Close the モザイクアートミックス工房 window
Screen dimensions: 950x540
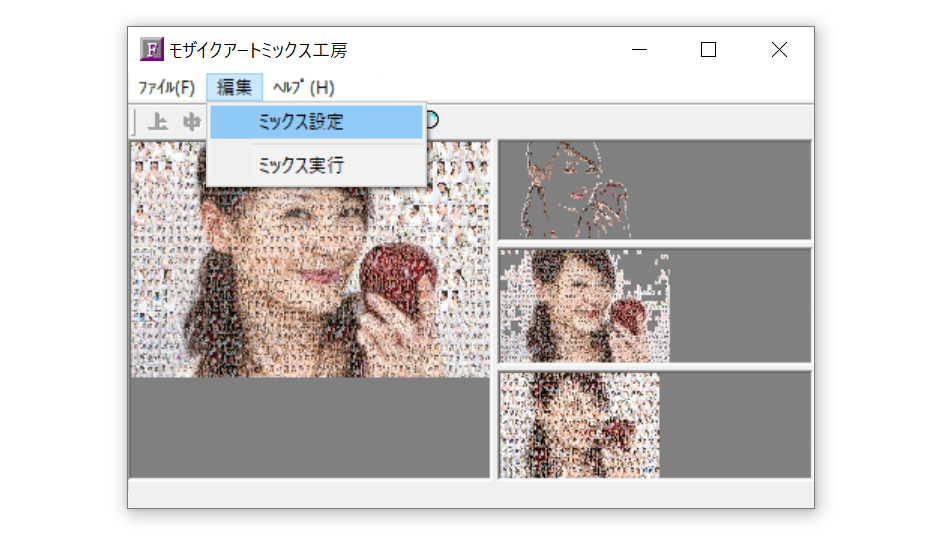779,50
